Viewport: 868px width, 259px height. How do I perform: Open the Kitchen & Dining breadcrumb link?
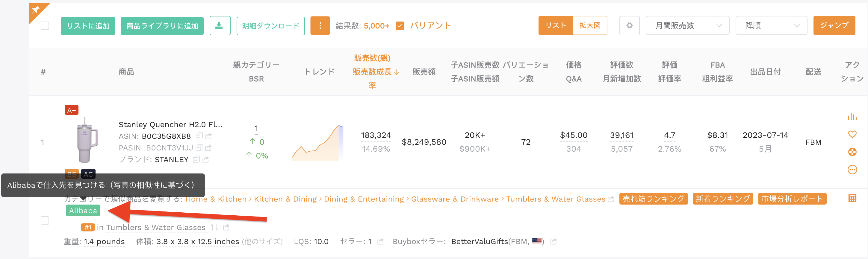point(285,199)
